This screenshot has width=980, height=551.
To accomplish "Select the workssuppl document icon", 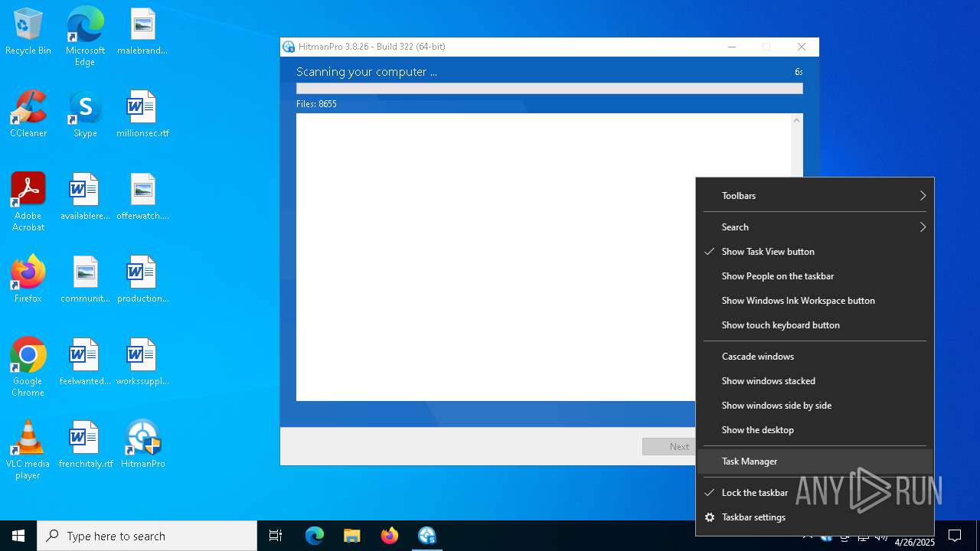I will click(142, 363).
